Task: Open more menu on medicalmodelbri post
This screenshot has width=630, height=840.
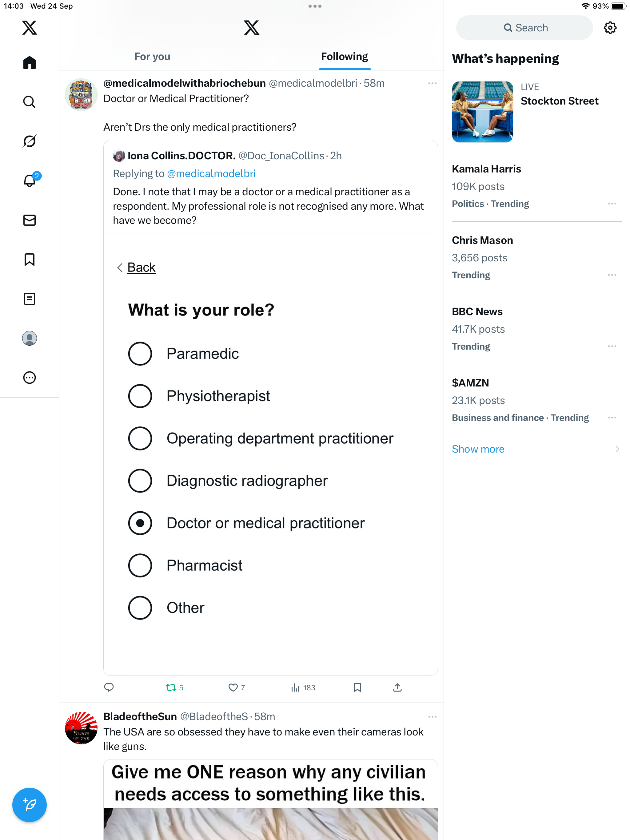Action: click(x=432, y=84)
